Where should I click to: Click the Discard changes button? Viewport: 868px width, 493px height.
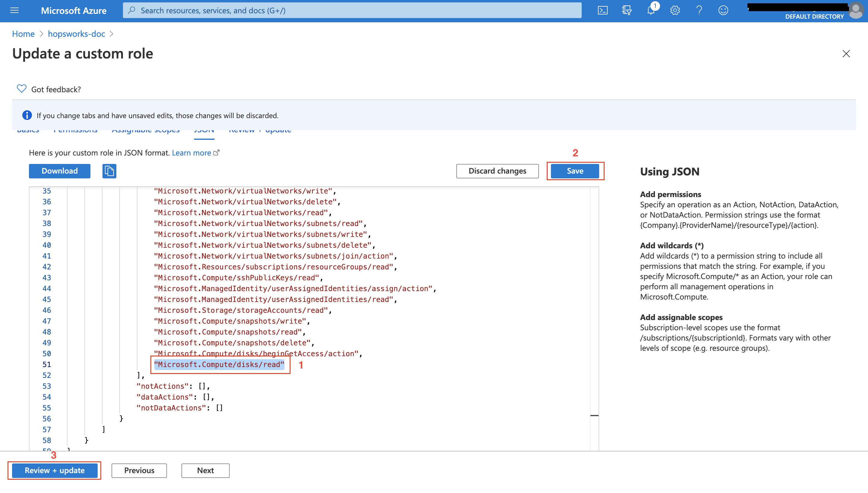[498, 171]
